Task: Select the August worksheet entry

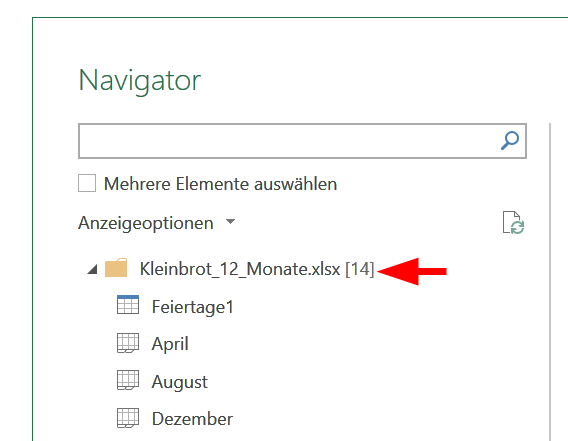Action: 180,382
